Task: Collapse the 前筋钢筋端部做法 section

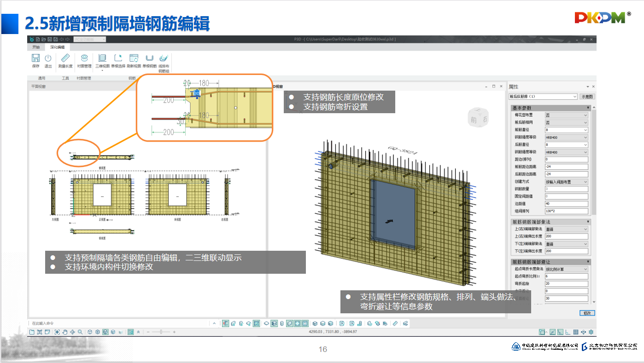Action: click(x=588, y=222)
